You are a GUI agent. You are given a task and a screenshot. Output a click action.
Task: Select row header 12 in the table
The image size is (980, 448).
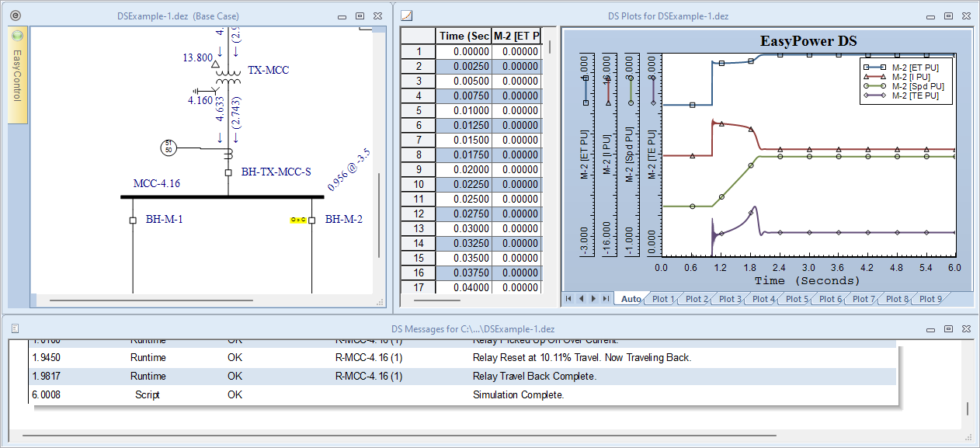click(418, 214)
